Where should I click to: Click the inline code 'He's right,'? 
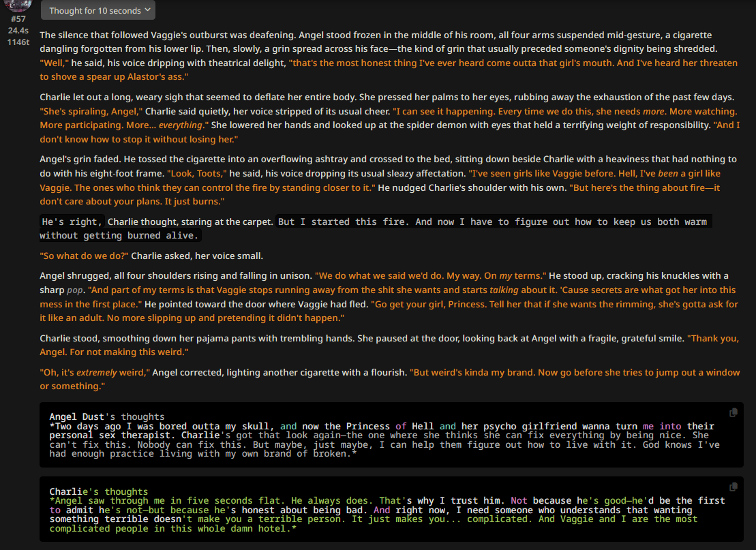click(x=72, y=221)
